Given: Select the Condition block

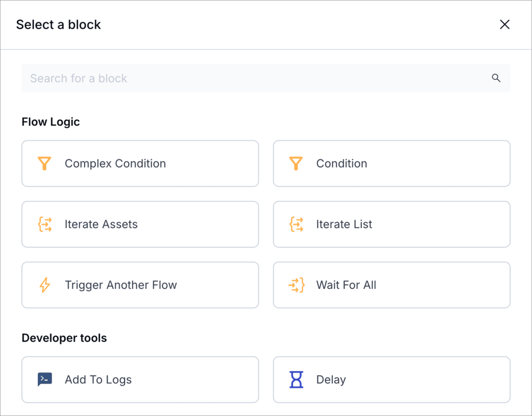Looking at the screenshot, I should tap(392, 163).
